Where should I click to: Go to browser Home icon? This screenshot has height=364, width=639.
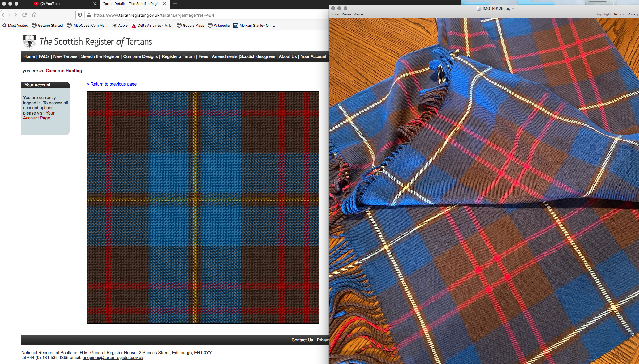point(34,15)
